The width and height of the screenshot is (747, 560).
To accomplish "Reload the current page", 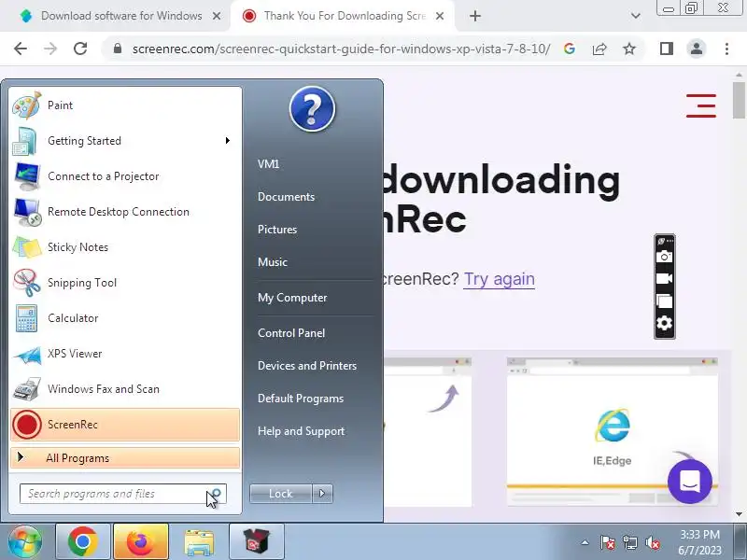I will pyautogui.click(x=80, y=49).
